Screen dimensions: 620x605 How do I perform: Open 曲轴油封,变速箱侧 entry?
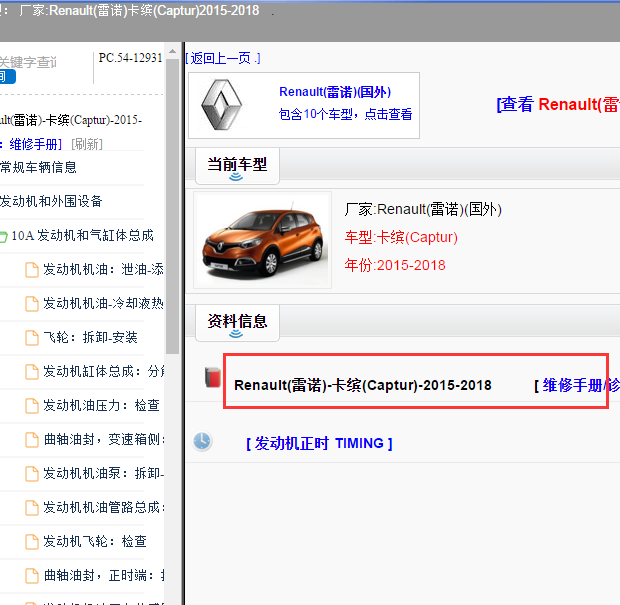104,440
